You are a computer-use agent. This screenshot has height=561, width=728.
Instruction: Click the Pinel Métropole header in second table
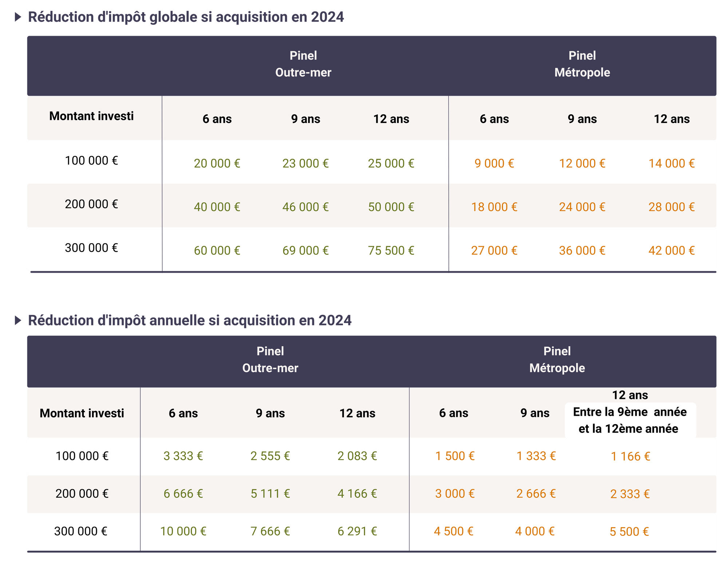[x=557, y=360]
